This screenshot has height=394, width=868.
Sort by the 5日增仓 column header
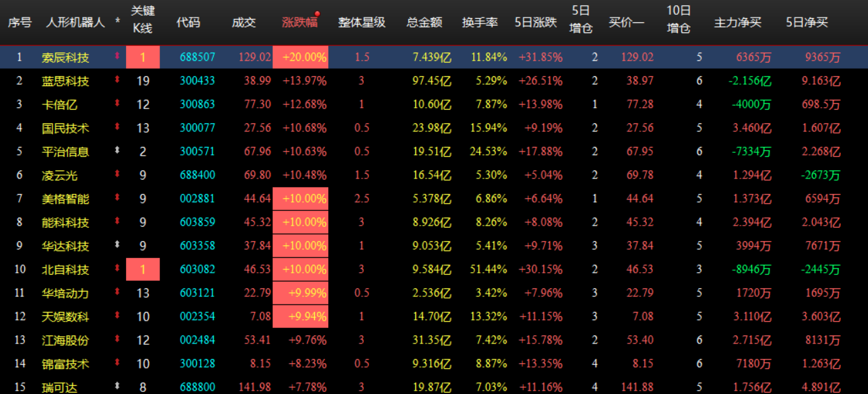(x=581, y=20)
